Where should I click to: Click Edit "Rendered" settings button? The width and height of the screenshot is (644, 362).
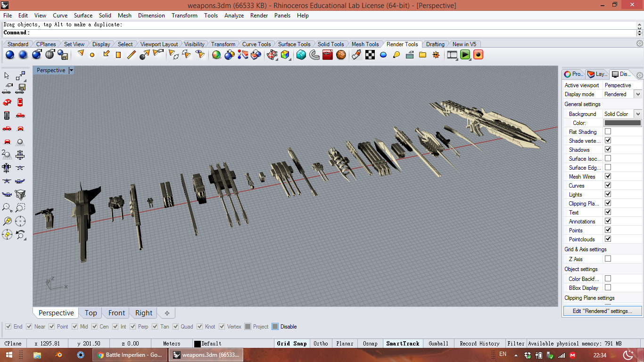click(x=603, y=311)
